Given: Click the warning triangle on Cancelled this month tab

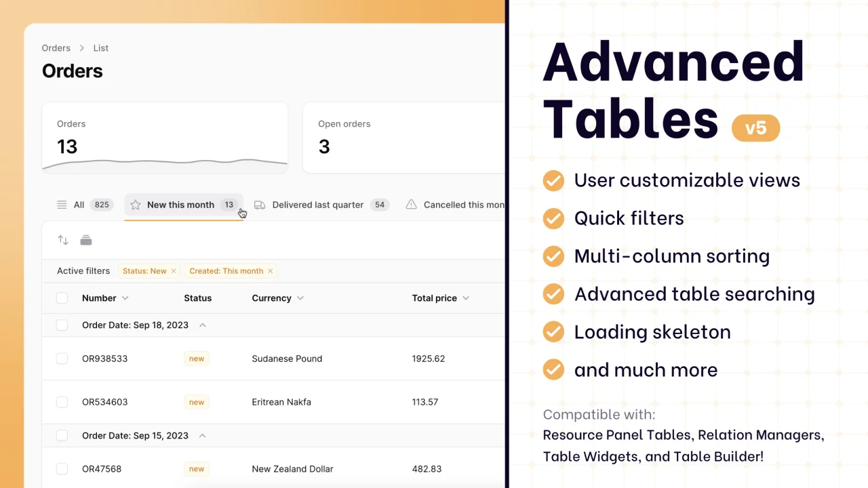Looking at the screenshot, I should tap(411, 205).
